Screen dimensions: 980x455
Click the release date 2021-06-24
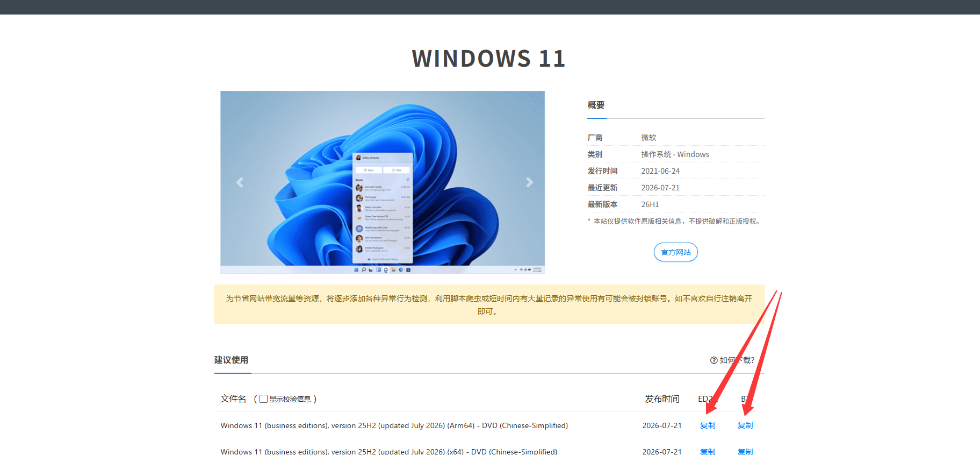[x=660, y=171]
